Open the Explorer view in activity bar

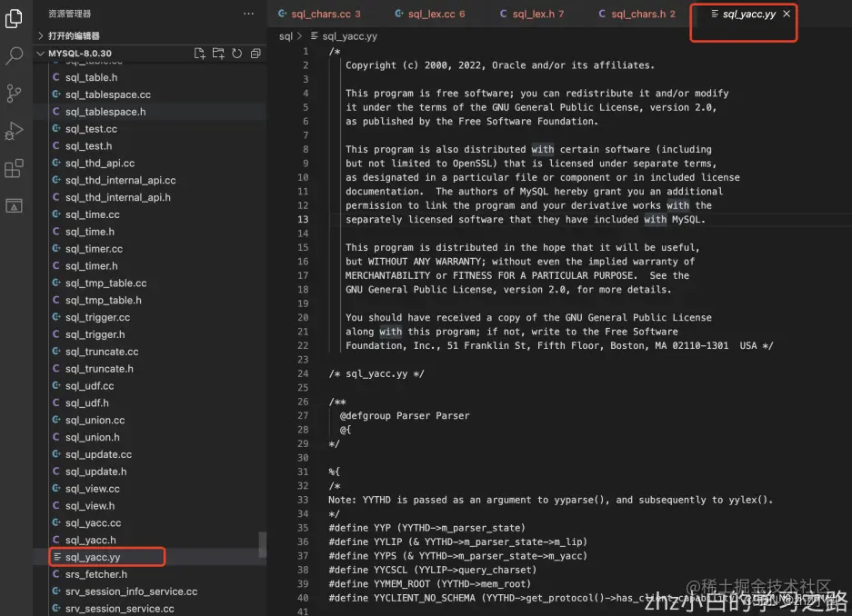[x=14, y=18]
